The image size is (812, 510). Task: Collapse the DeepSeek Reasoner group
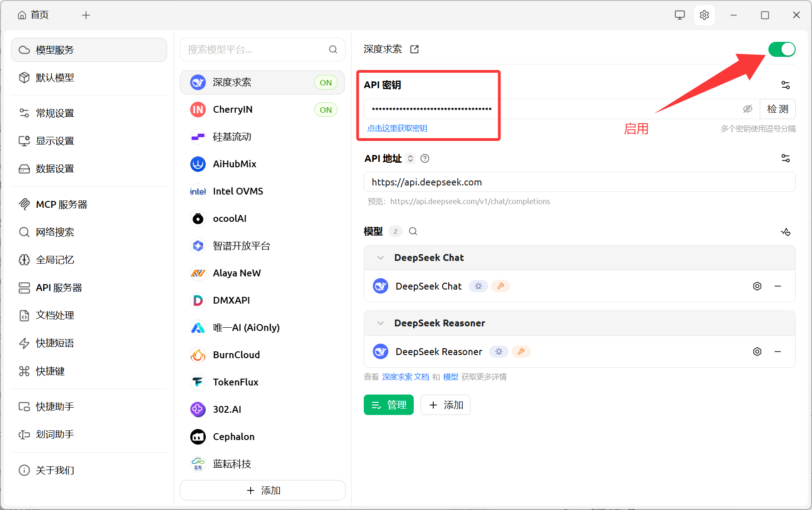point(381,323)
